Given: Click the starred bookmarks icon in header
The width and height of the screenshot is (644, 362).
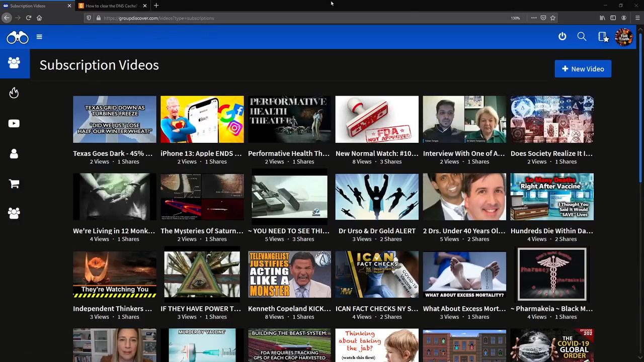Looking at the screenshot, I should pyautogui.click(x=602, y=37).
